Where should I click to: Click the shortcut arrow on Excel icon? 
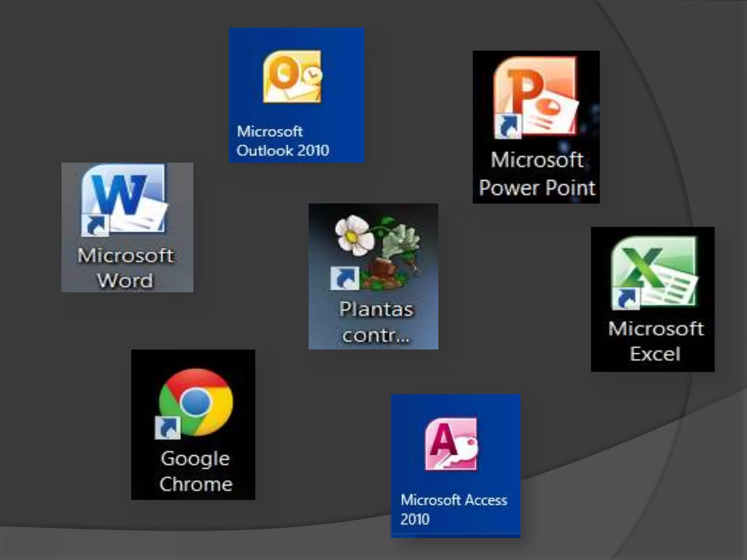[x=626, y=298]
